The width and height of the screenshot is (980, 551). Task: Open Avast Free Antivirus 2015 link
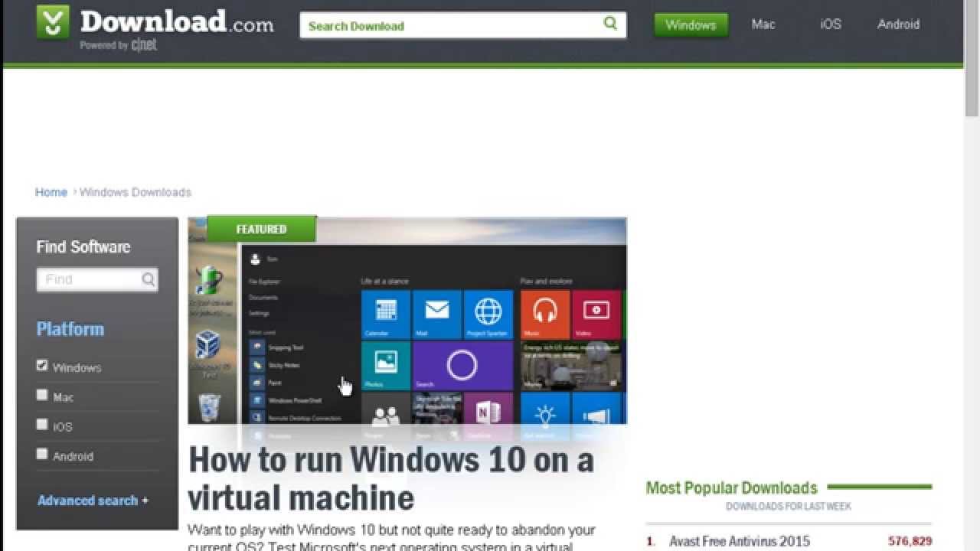click(740, 541)
